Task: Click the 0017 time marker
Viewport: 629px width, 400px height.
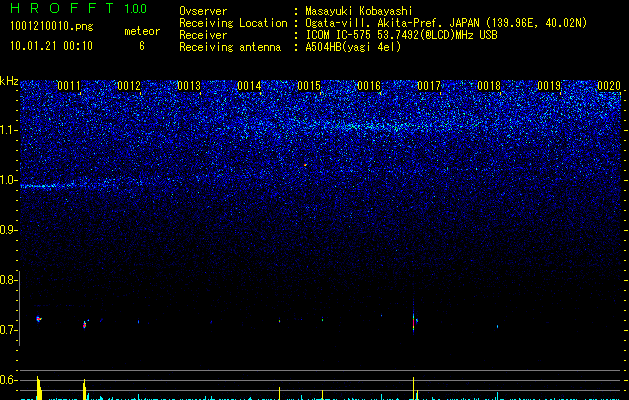Action: click(x=429, y=86)
